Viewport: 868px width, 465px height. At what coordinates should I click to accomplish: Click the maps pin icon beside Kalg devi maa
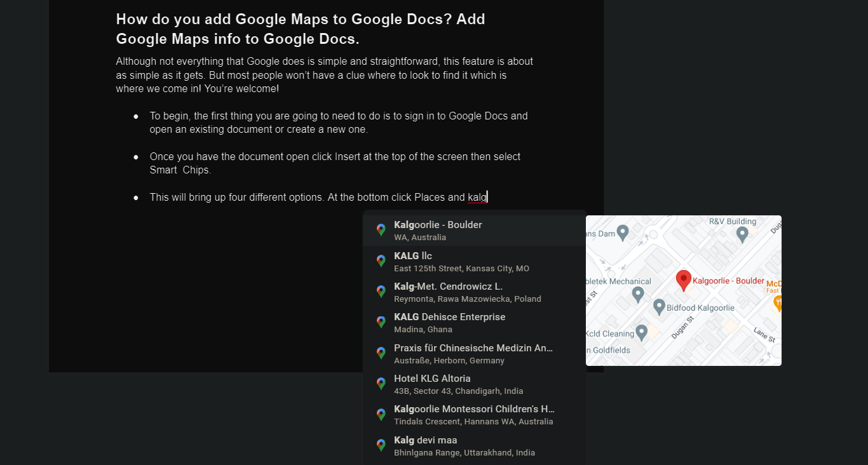click(381, 445)
